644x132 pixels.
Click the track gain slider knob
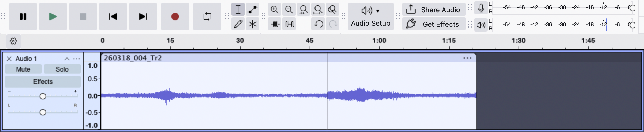point(43,96)
